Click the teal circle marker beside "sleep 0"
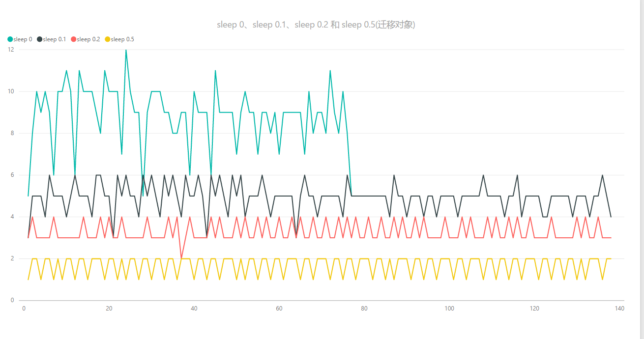 (x=9, y=39)
